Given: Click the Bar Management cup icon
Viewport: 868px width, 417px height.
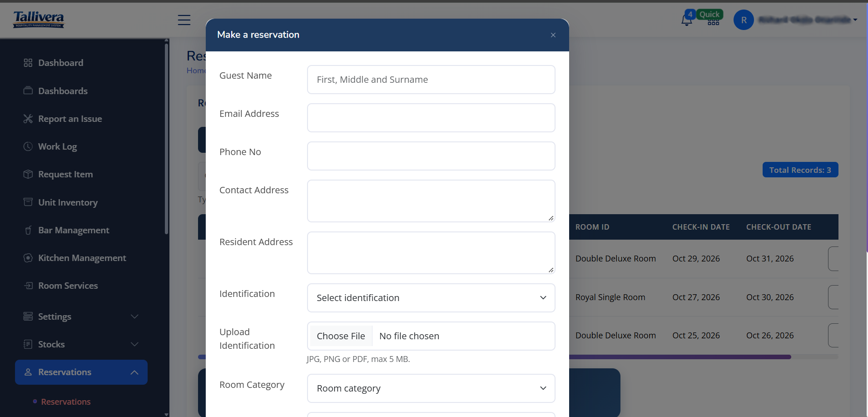Looking at the screenshot, I should 28,230.
